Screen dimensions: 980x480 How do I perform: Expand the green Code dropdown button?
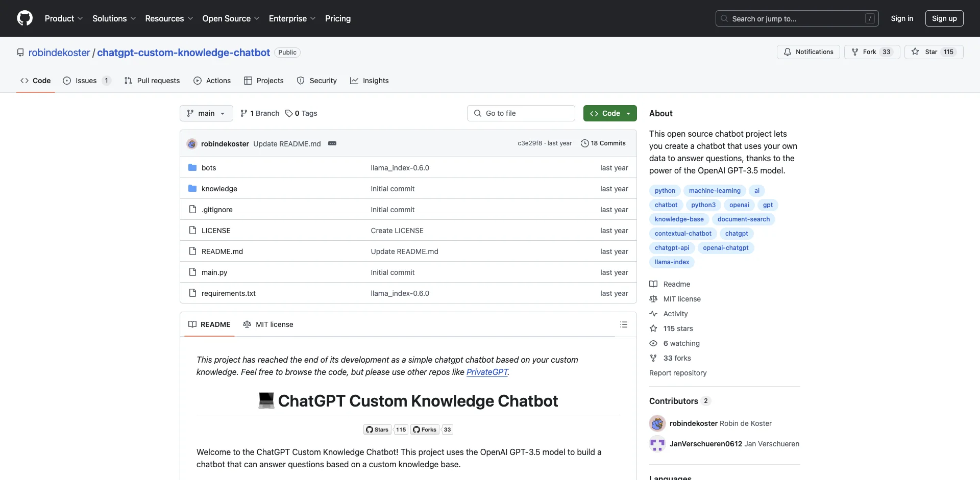coord(610,113)
